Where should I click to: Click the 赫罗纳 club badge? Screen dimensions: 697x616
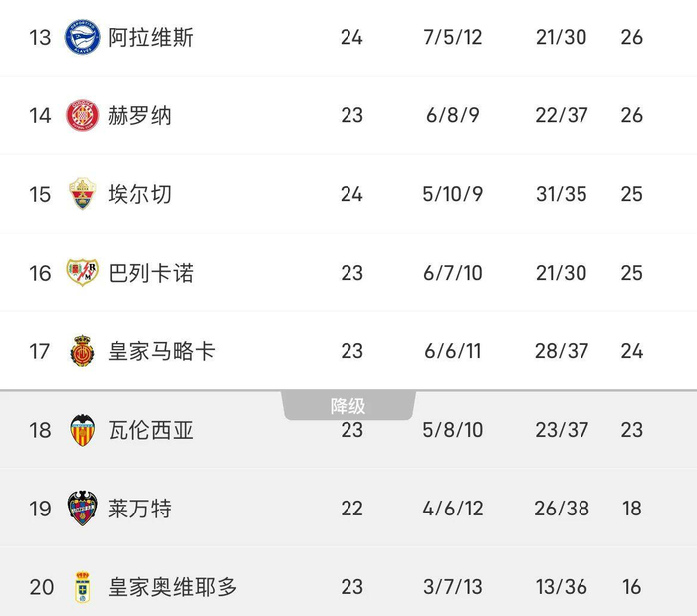(x=82, y=115)
